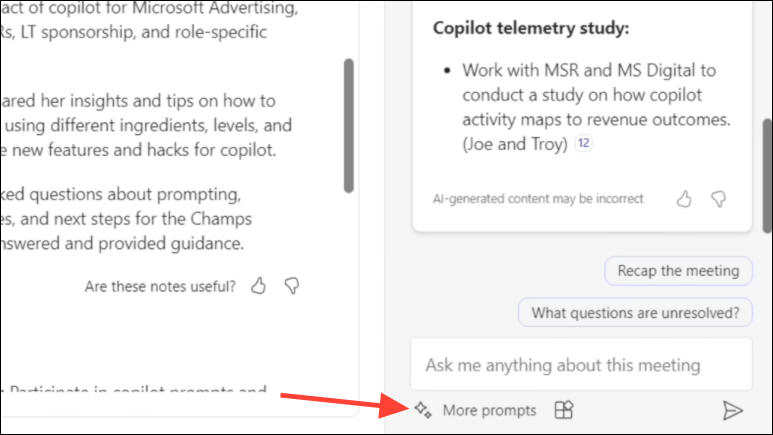This screenshot has height=435, width=773.
Task: Click the Copilot chat pane scrollbar
Action: 767,175
